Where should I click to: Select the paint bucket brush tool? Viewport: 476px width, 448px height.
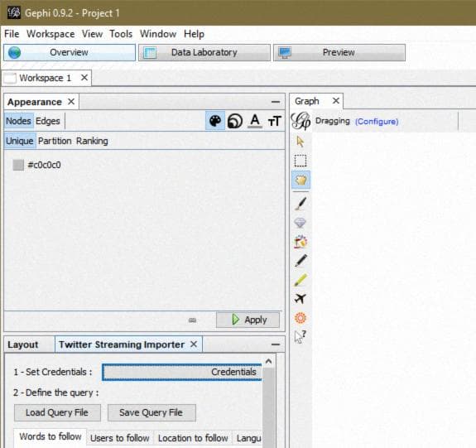pyautogui.click(x=301, y=242)
